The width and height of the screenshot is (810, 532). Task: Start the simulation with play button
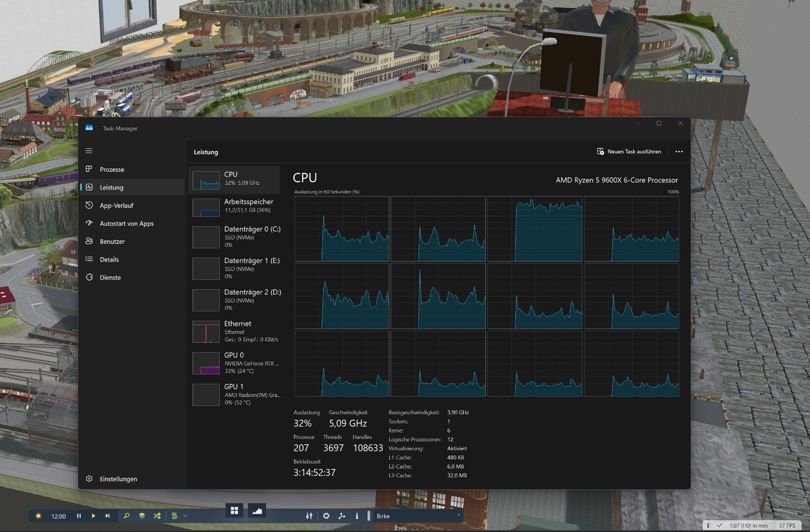[x=93, y=516]
